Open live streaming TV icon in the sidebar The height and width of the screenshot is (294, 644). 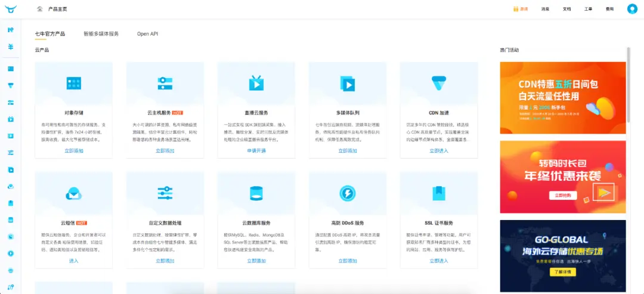click(11, 119)
